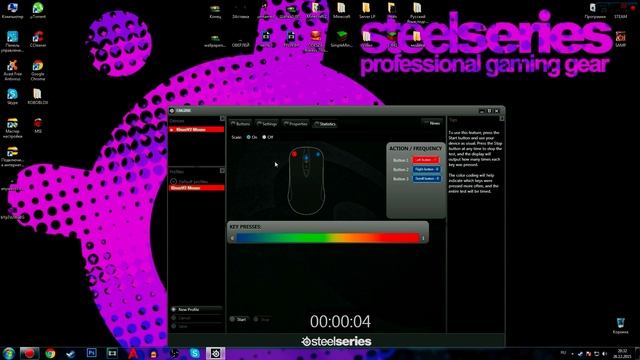
Task: Open Skype from the taskbar
Action: click(195, 353)
